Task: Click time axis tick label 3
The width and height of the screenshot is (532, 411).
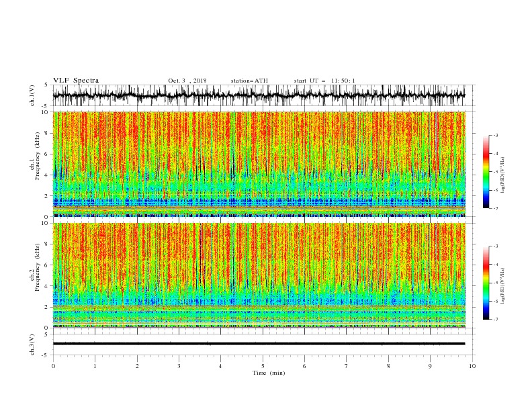Action: tap(179, 366)
